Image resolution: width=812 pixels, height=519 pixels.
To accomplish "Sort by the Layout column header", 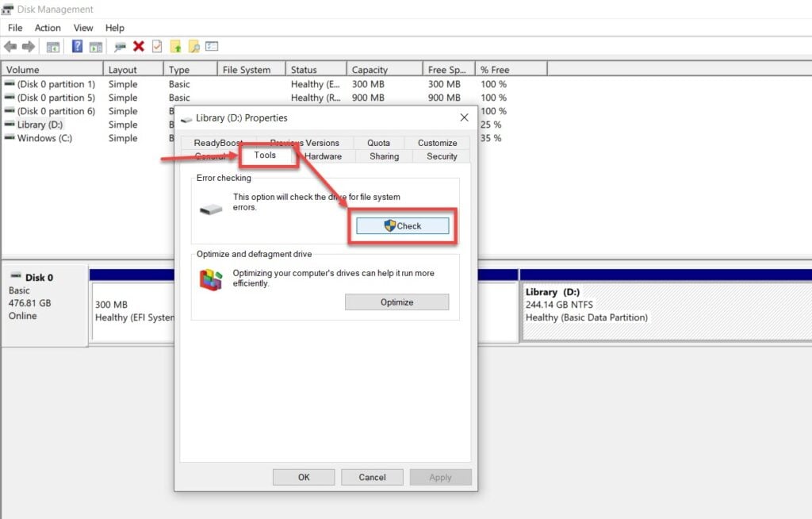I will pos(133,70).
